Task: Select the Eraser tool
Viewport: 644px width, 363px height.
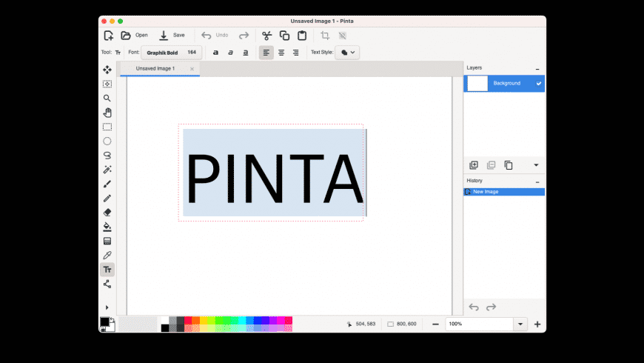Action: pos(107,213)
